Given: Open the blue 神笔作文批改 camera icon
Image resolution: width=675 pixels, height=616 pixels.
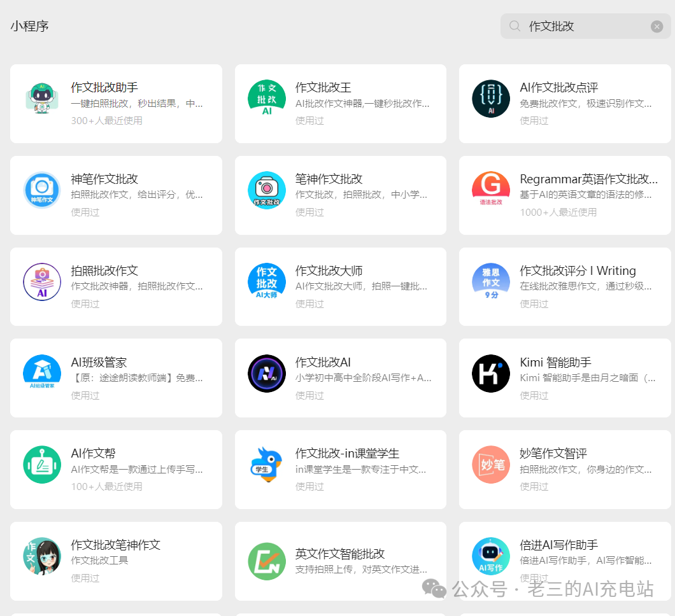Looking at the screenshot, I should click(x=42, y=190).
